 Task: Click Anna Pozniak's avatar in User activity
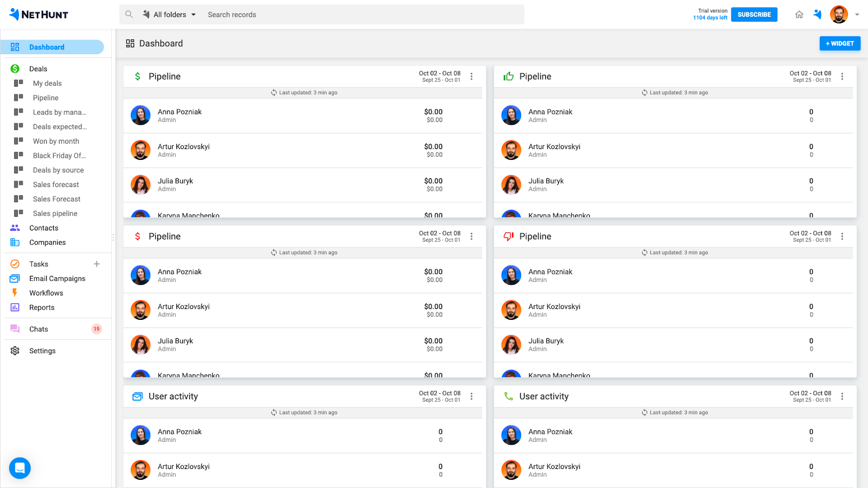(141, 435)
